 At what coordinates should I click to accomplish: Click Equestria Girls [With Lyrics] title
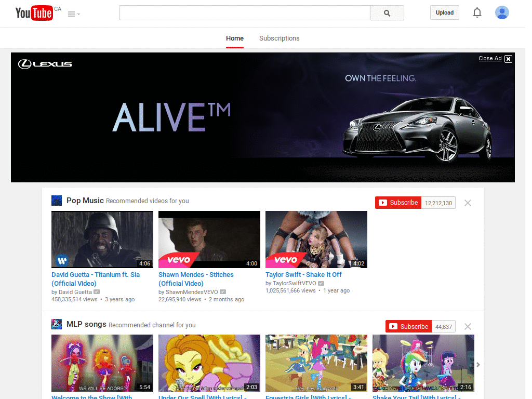[308, 396]
